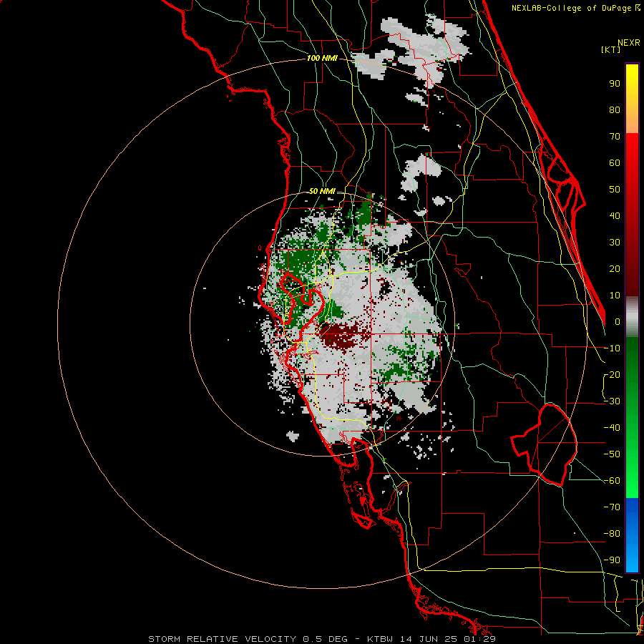Click the 0 value on velocity scale

pyautogui.click(x=618, y=321)
